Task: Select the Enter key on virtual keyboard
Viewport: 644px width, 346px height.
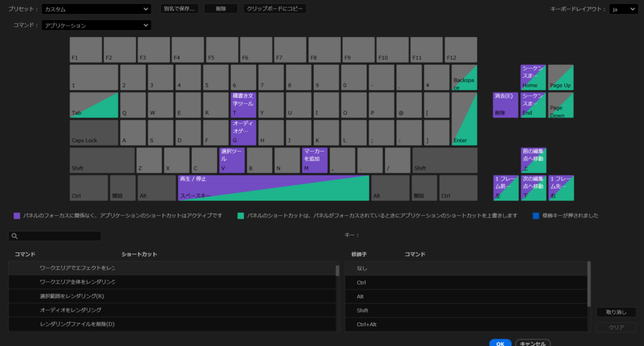Action: tap(464, 119)
